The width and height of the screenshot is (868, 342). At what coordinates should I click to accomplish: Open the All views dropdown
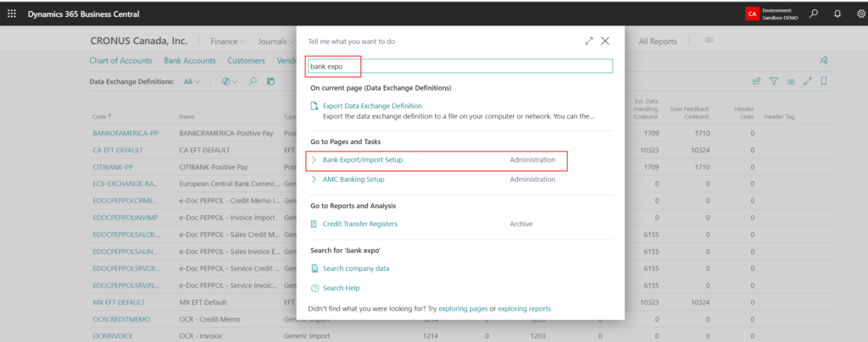[192, 81]
